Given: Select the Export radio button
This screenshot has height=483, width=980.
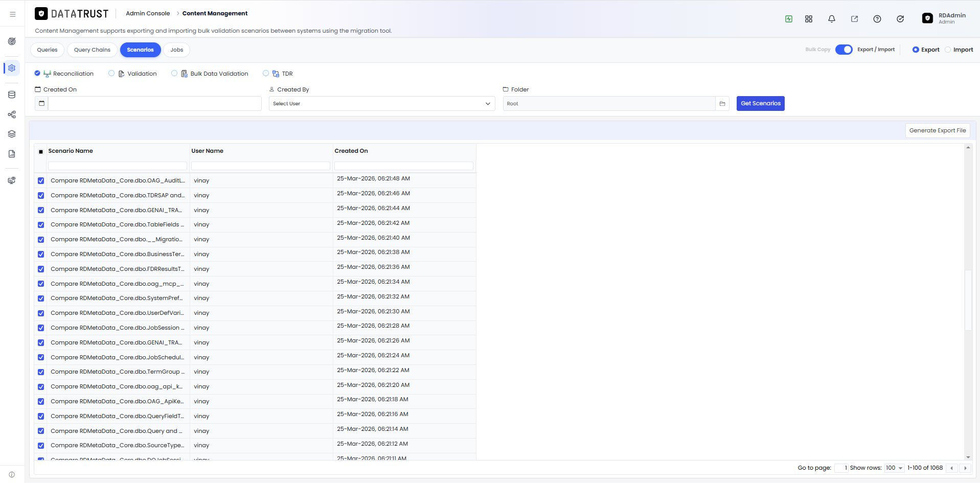Looking at the screenshot, I should click(x=916, y=50).
